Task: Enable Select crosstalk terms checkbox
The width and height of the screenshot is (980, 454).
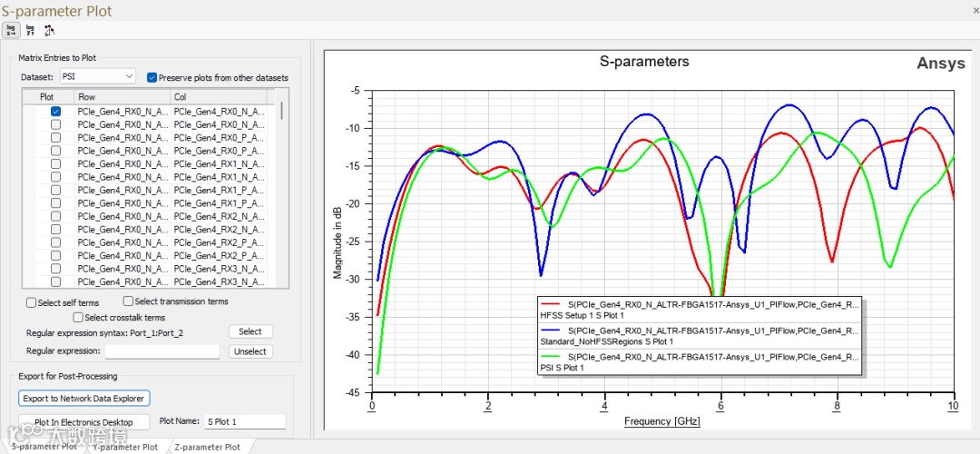Action: click(x=78, y=317)
